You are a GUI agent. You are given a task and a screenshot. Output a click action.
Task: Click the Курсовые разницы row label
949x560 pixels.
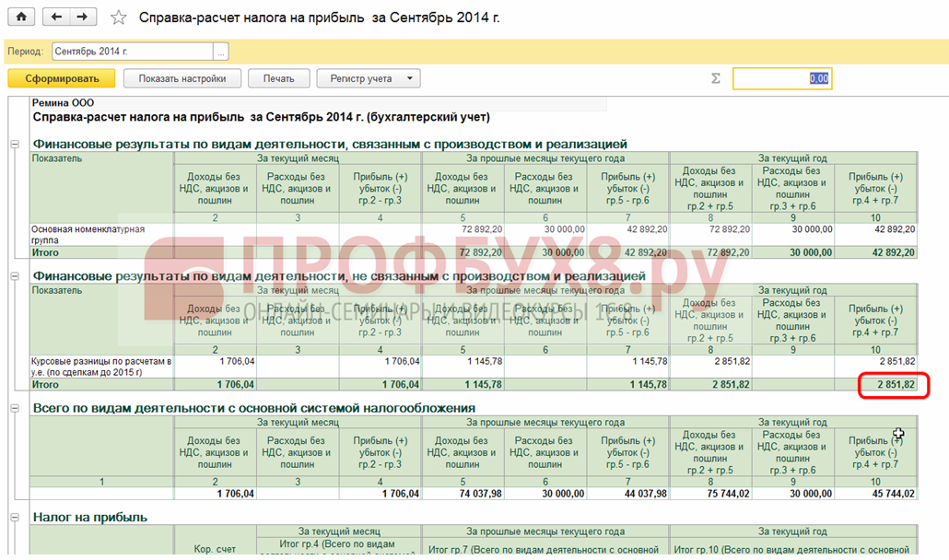coord(101,367)
